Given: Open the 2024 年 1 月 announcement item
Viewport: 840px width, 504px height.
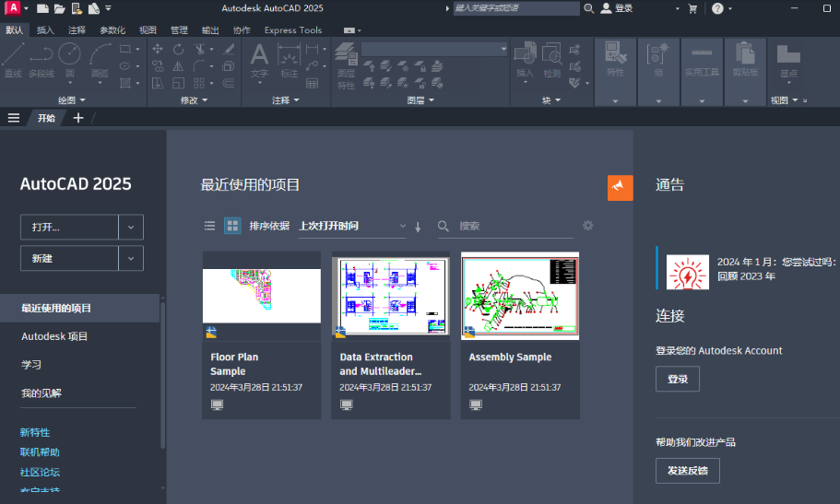Looking at the screenshot, I should click(x=750, y=269).
